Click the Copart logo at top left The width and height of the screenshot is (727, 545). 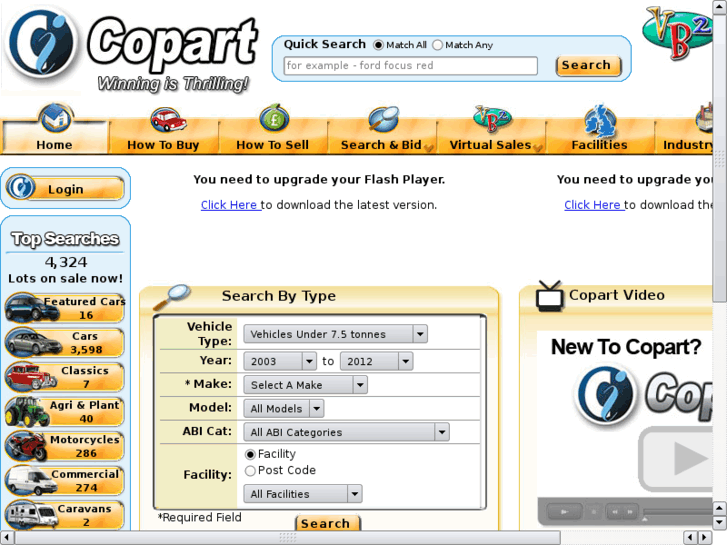(130, 49)
